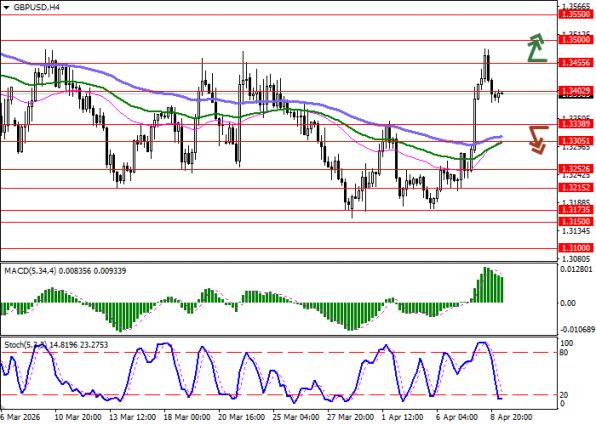Select the Stoch indicator label with 14.8196 23.2753
The height and width of the screenshot is (425, 596).
tap(56, 345)
